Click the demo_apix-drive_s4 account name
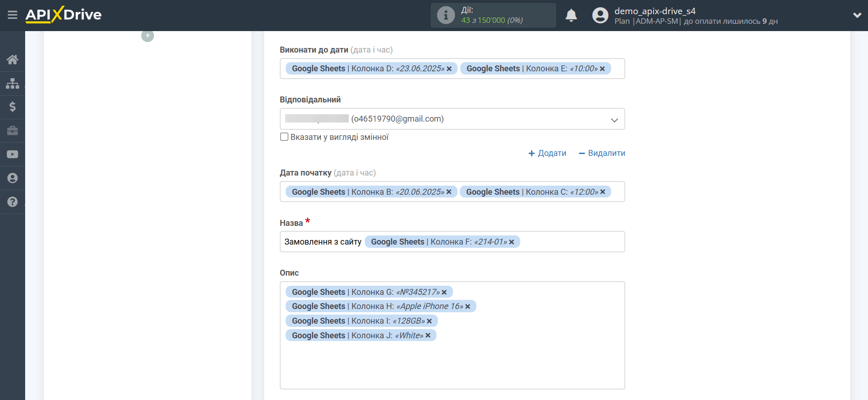The image size is (868, 400). tap(655, 11)
